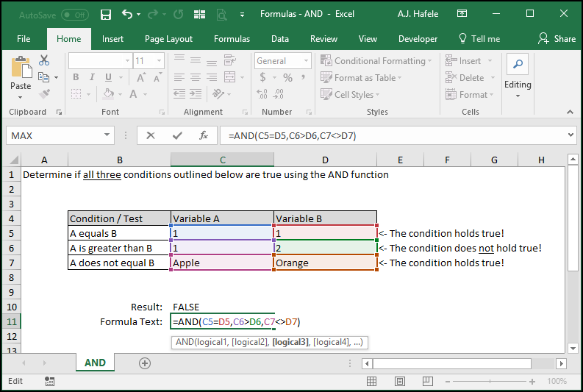The width and height of the screenshot is (583, 392).
Task: Add a new sheet with plus icon
Action: (145, 363)
